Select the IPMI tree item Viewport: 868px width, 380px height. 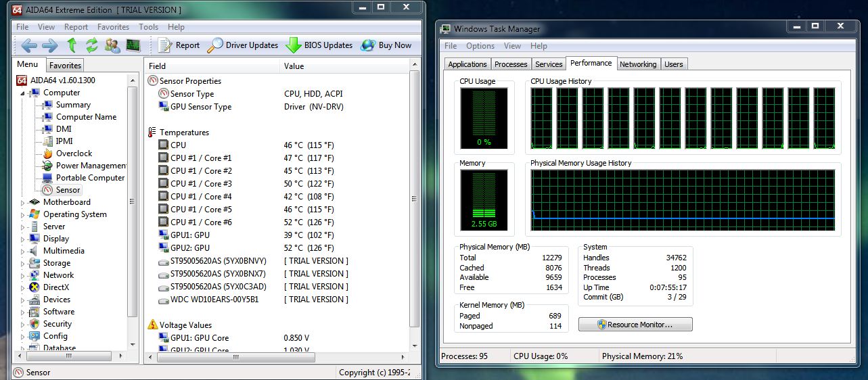tap(64, 141)
